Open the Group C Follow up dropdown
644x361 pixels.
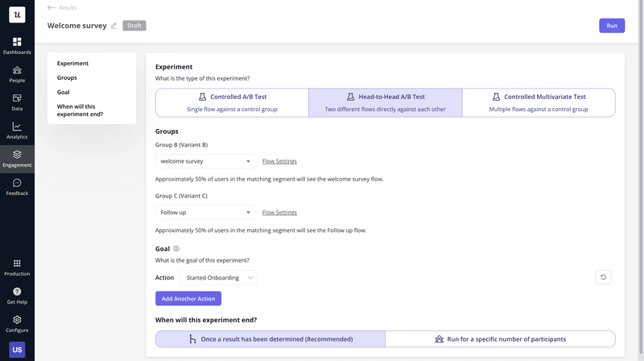point(205,213)
